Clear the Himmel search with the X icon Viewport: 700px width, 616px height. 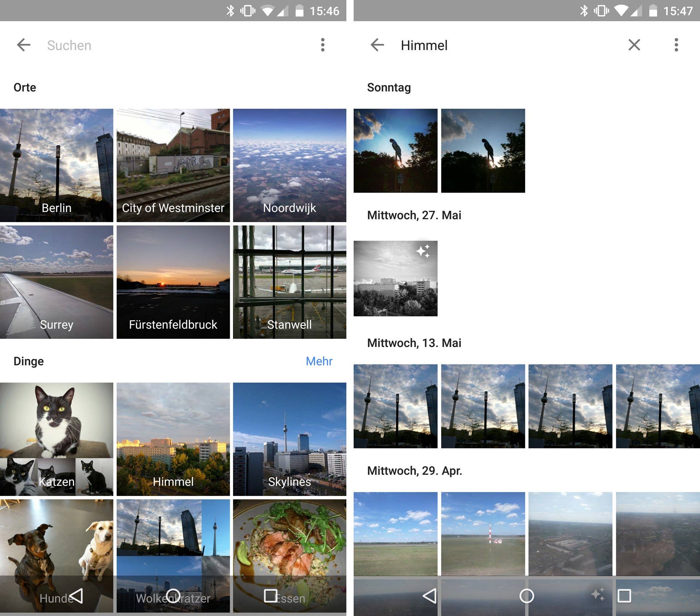634,45
